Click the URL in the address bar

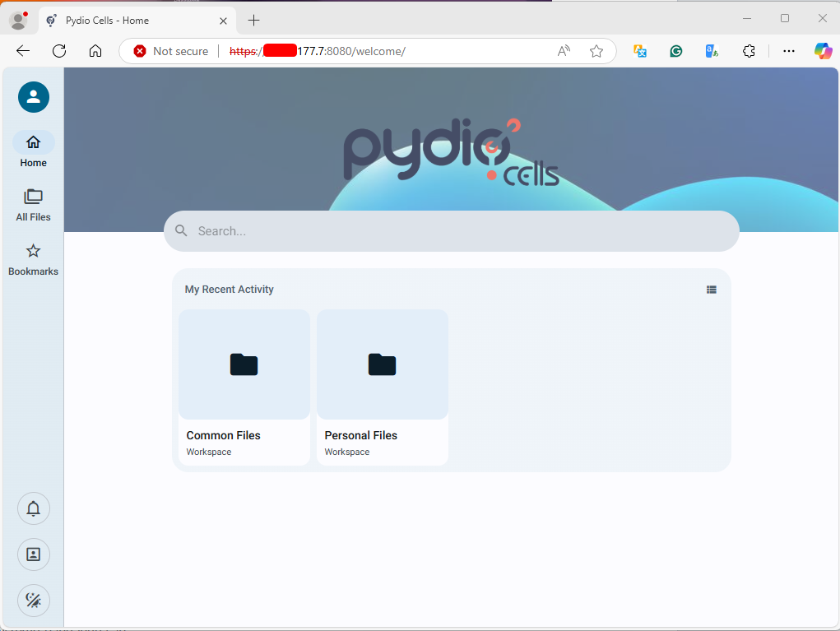[317, 51]
